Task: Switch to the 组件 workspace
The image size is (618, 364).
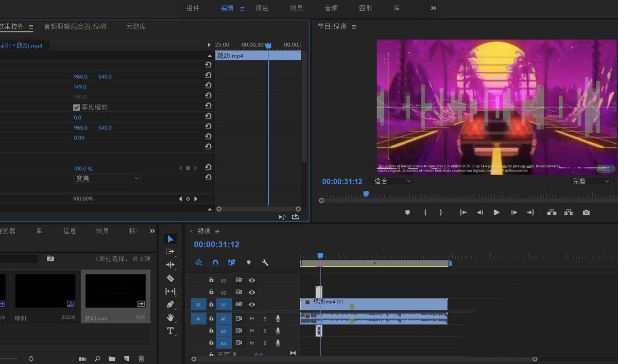Action: tap(193, 8)
